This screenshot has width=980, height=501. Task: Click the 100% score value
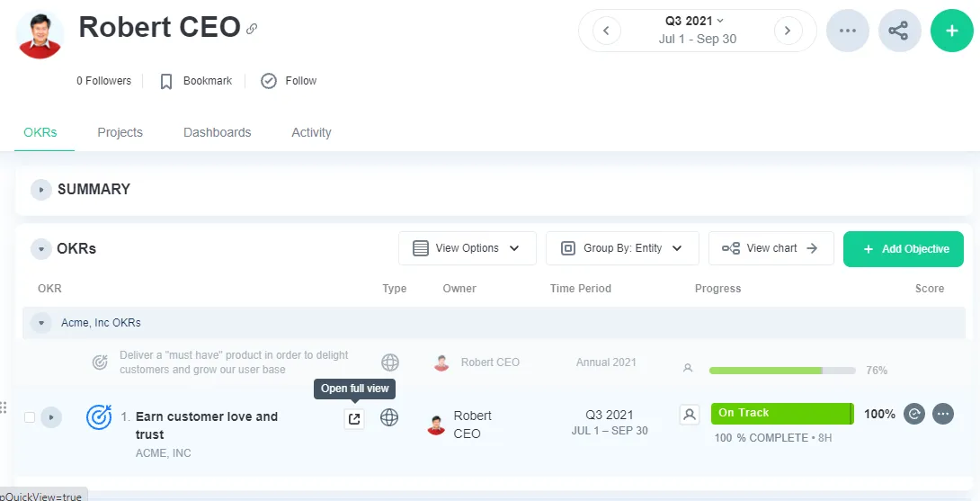pyautogui.click(x=879, y=414)
